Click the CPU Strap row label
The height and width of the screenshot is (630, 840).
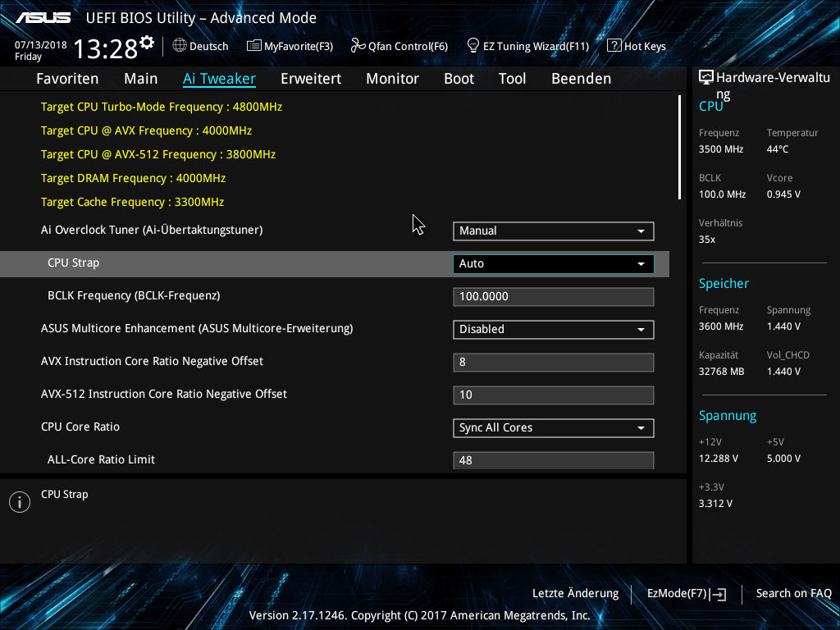point(73,263)
